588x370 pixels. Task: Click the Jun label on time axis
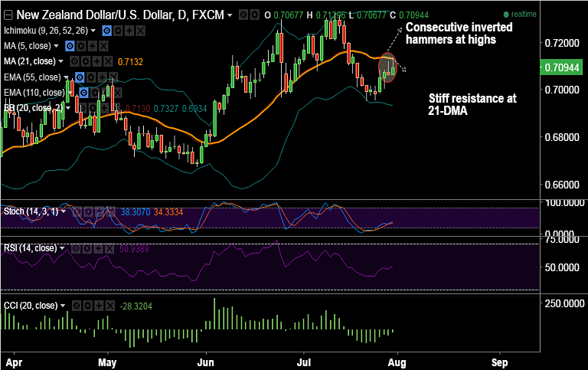[x=206, y=363]
